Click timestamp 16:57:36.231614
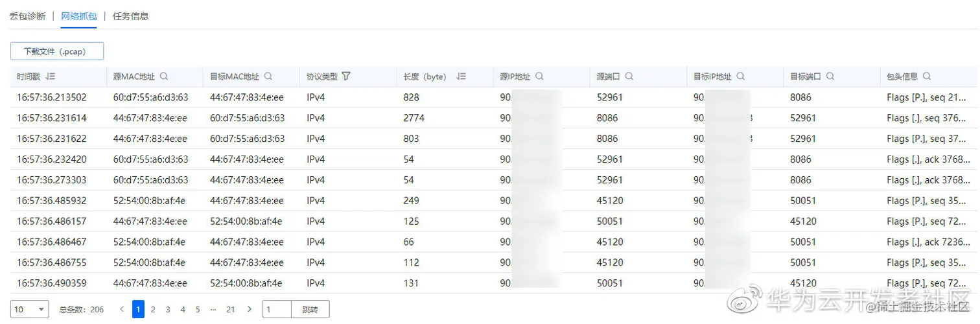Viewport: 980px width, 324px height. (52, 118)
